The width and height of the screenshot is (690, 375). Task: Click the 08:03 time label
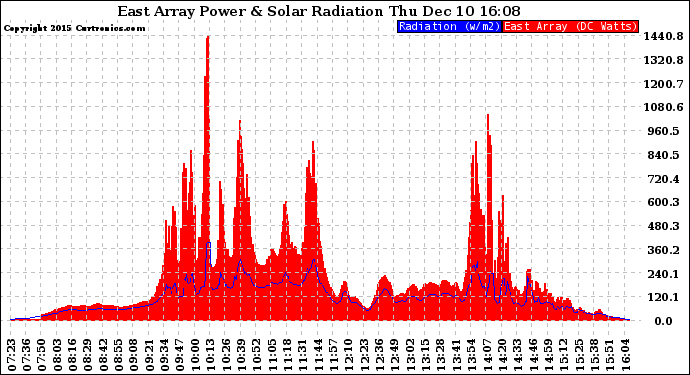[x=58, y=355]
